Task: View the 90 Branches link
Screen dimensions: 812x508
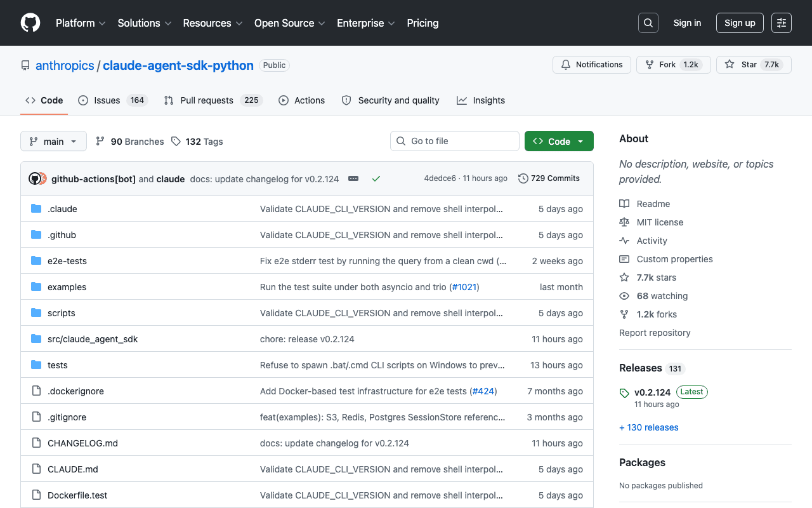Action: [129, 142]
